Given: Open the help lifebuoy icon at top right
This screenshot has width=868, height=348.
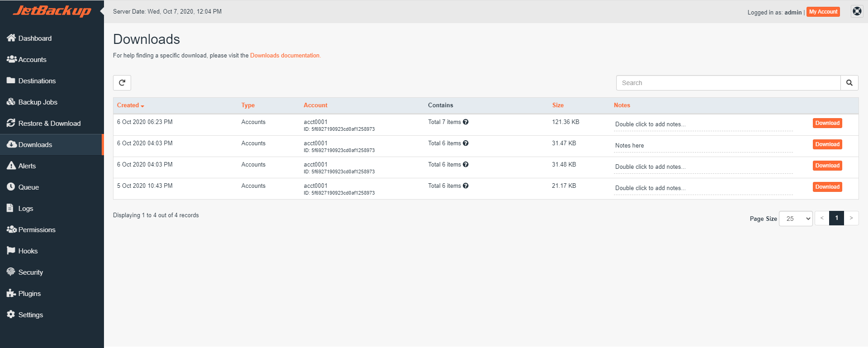Looking at the screenshot, I should click(857, 11).
